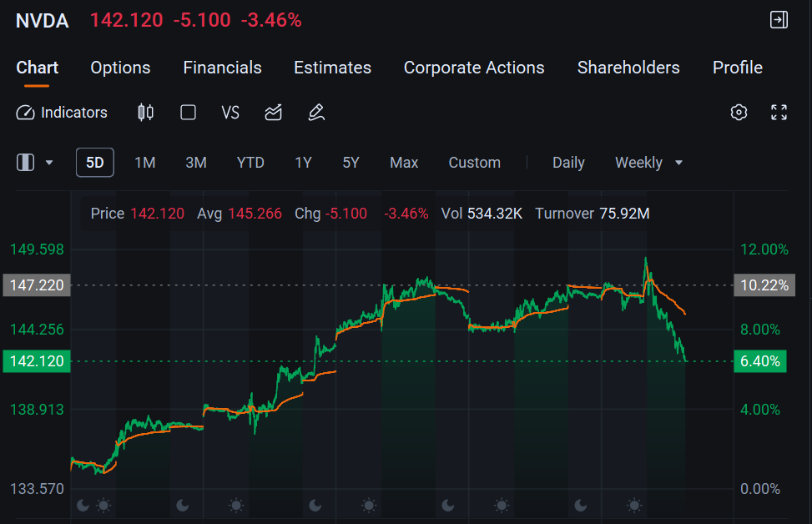812x524 pixels.
Task: Select the YTD time range
Action: 250,163
